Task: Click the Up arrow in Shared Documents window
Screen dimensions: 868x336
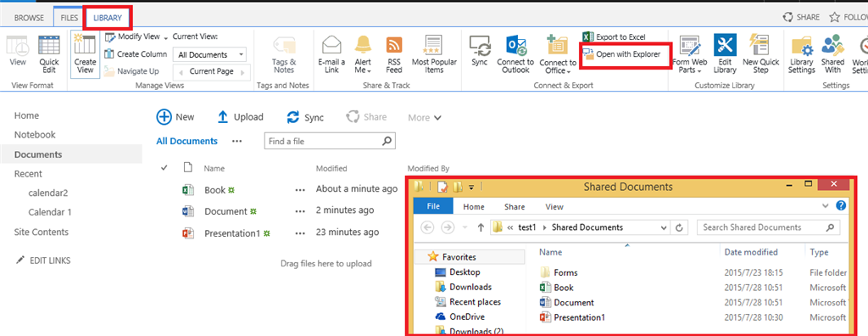Action: click(481, 227)
